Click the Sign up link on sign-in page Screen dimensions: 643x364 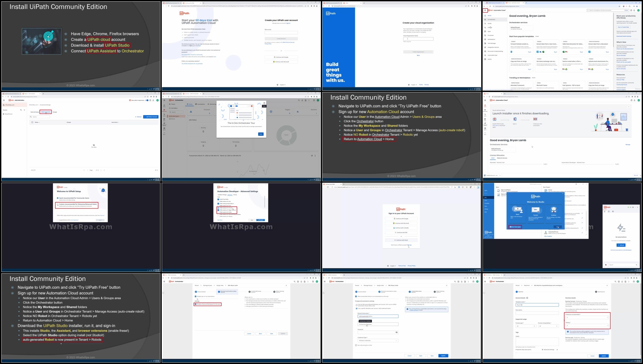(x=409, y=245)
